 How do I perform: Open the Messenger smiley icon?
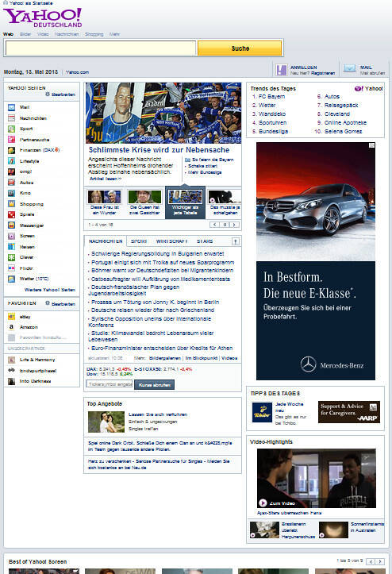click(x=11, y=225)
